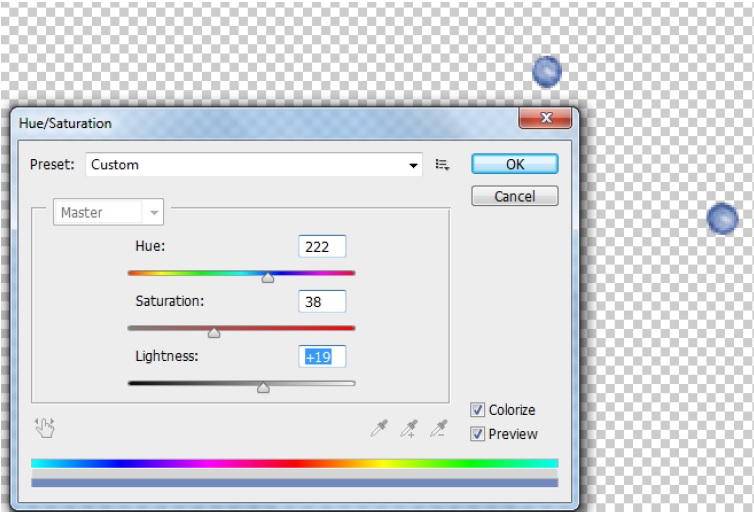Click the Lightness slider handle

(263, 388)
